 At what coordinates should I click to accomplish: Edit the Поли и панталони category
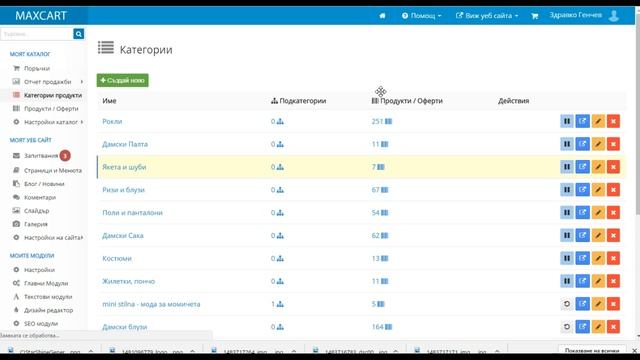tap(598, 213)
